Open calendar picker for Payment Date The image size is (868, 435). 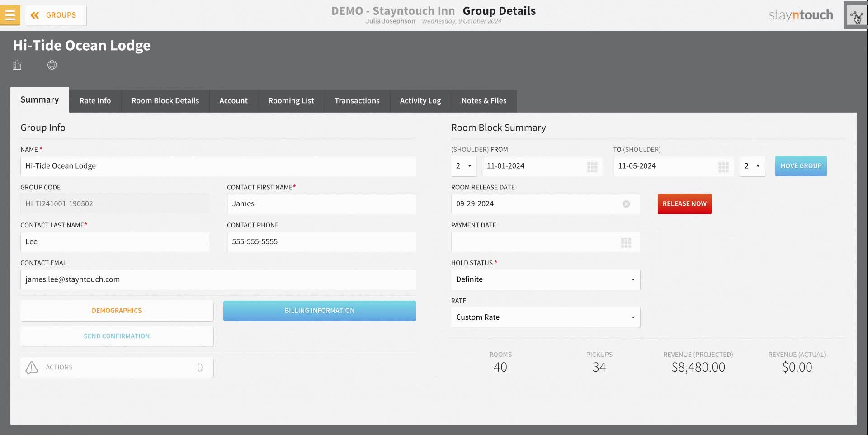pos(626,243)
